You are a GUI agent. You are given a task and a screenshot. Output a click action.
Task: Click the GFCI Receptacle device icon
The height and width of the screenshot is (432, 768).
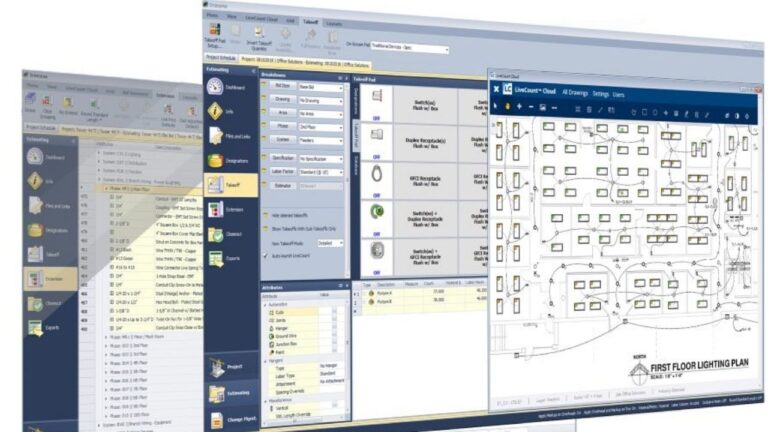tap(377, 173)
